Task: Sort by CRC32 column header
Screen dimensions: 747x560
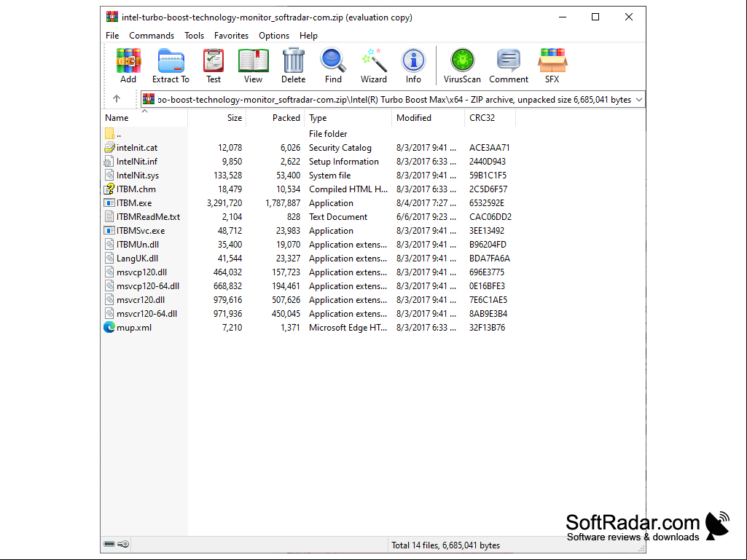Action: point(490,118)
